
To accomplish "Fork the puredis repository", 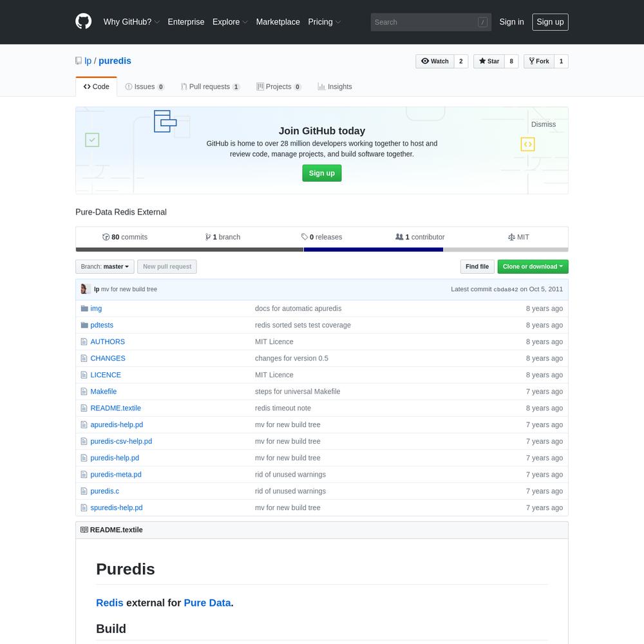I will [x=539, y=61].
